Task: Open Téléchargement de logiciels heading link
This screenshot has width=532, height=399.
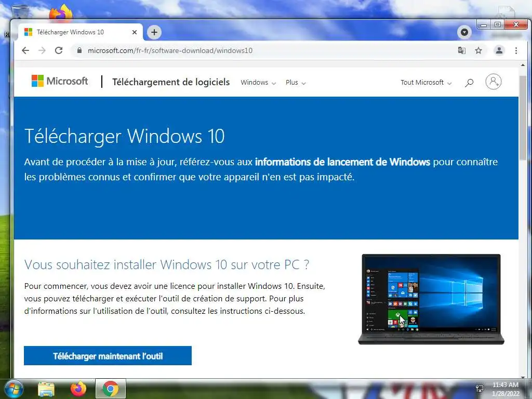Action: tap(171, 82)
